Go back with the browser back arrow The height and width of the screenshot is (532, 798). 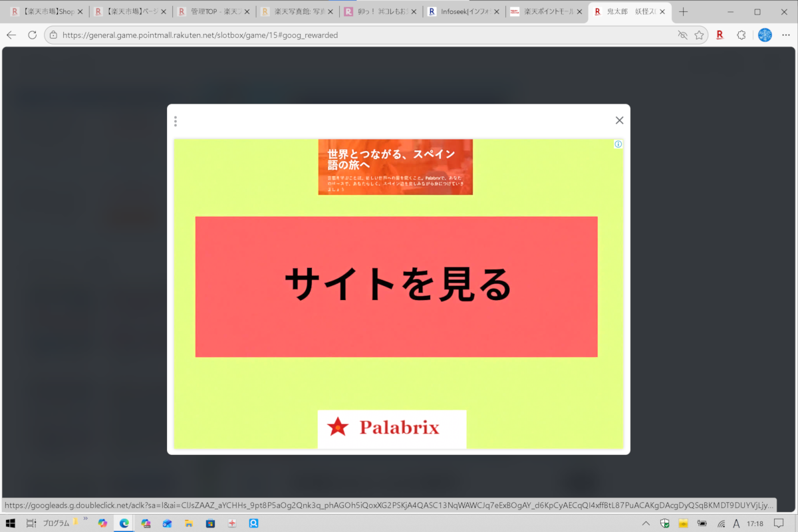click(11, 35)
